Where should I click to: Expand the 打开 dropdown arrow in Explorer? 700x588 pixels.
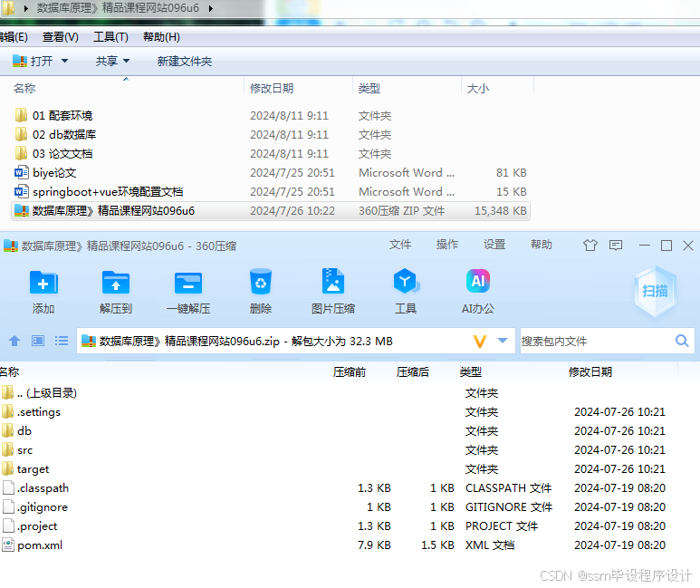(64, 61)
